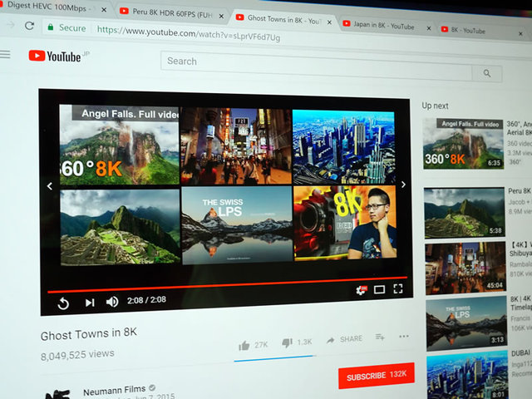The height and width of the screenshot is (399, 532).
Task: Enter full screen mode
Action: (x=398, y=288)
